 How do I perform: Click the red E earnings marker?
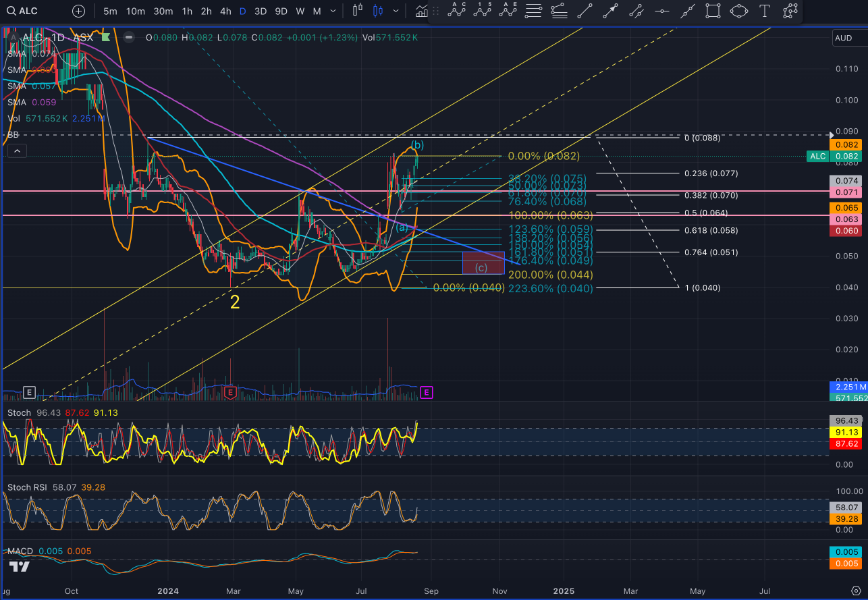[x=230, y=391]
